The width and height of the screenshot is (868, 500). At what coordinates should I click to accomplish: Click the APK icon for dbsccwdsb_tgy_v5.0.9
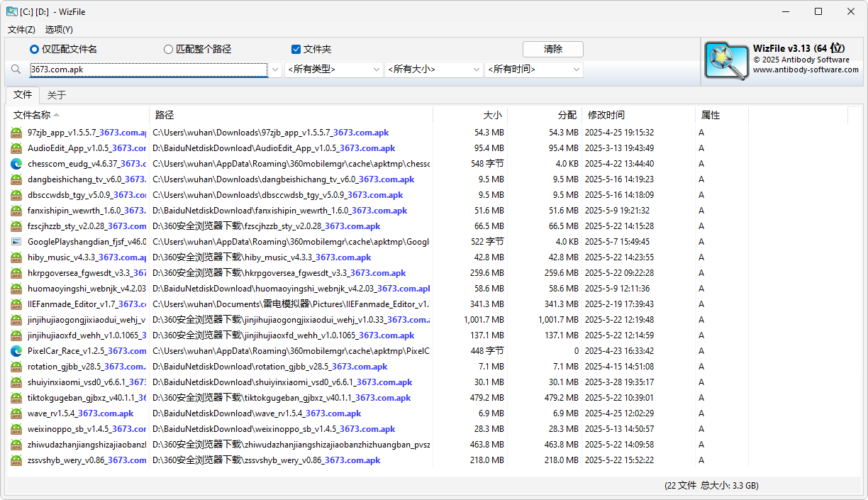click(16, 195)
